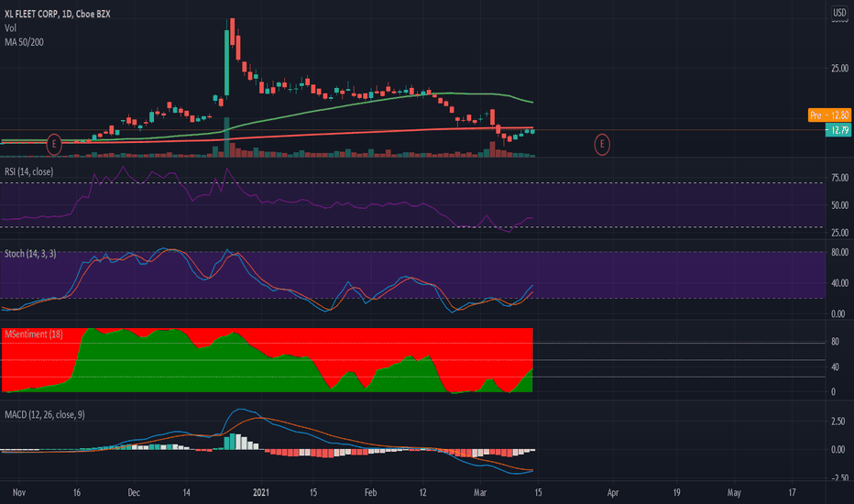Click the May date on time axis
Viewport: 854px width, 504px height.
(734, 493)
